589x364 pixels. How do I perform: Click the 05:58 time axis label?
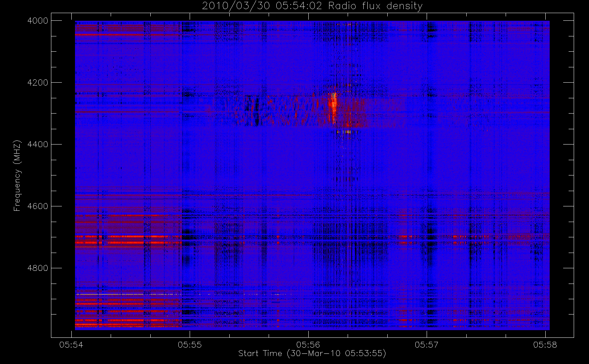(545, 345)
